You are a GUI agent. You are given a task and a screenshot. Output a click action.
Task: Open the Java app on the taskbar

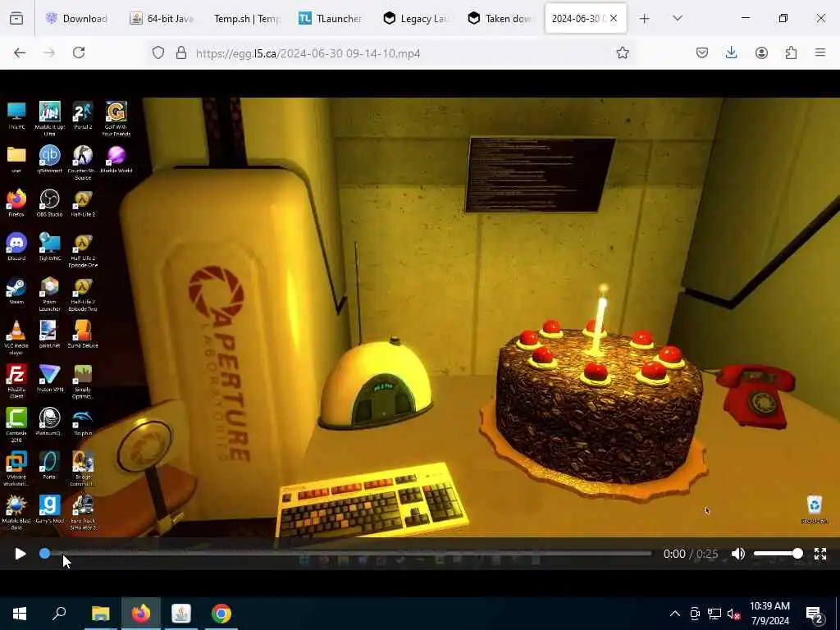[x=181, y=614]
